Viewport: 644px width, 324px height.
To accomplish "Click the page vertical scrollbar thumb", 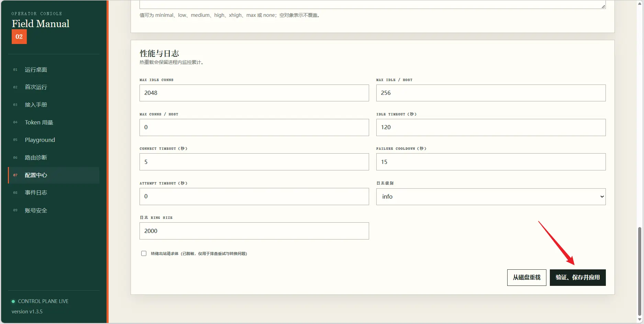I will click(x=640, y=271).
